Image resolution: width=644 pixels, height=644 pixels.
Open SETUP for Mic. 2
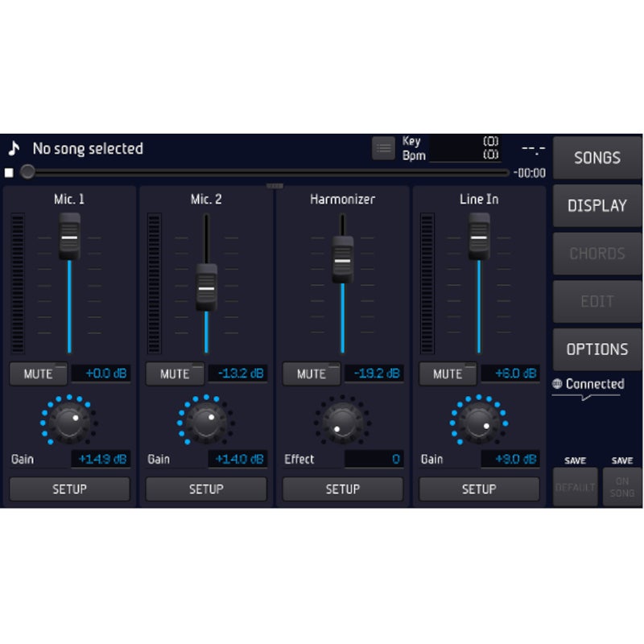(206, 489)
